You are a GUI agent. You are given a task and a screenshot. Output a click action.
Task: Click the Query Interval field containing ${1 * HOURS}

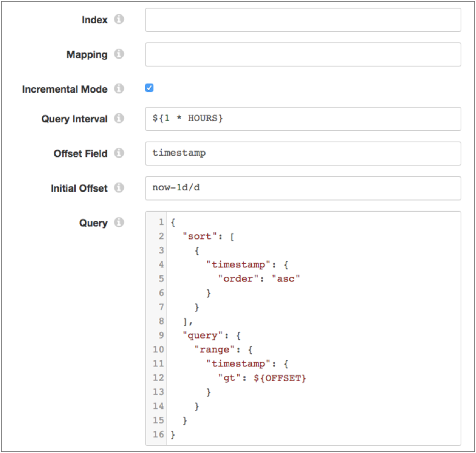pyautogui.click(x=303, y=119)
